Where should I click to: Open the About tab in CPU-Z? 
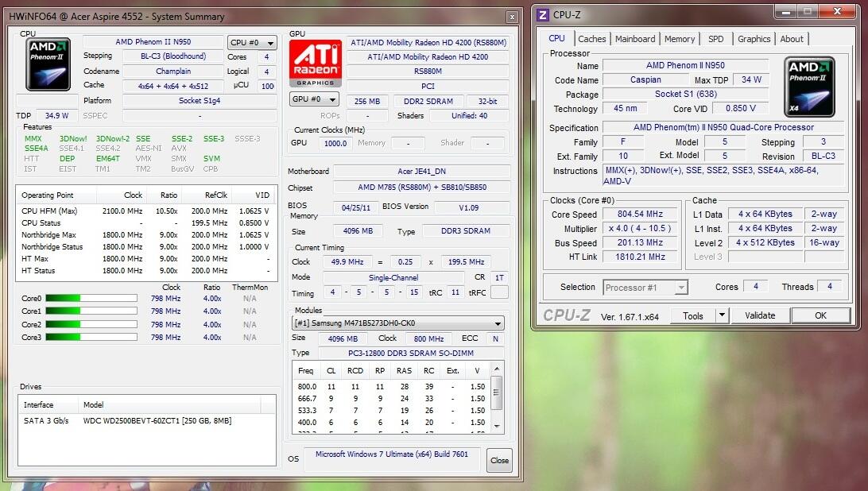point(792,39)
